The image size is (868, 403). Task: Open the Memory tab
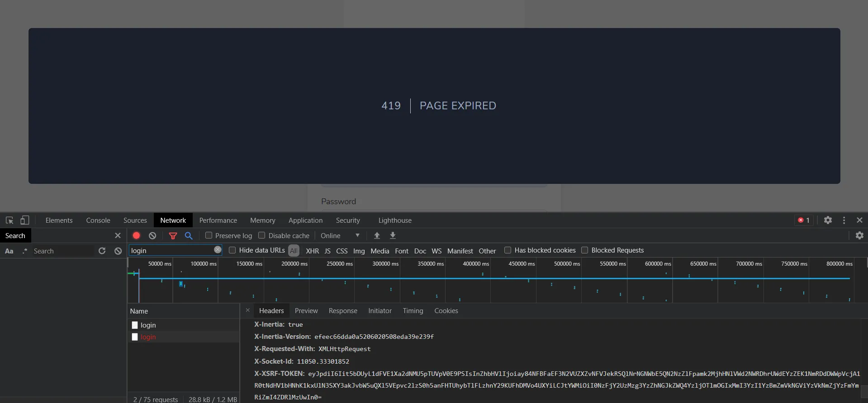(263, 220)
